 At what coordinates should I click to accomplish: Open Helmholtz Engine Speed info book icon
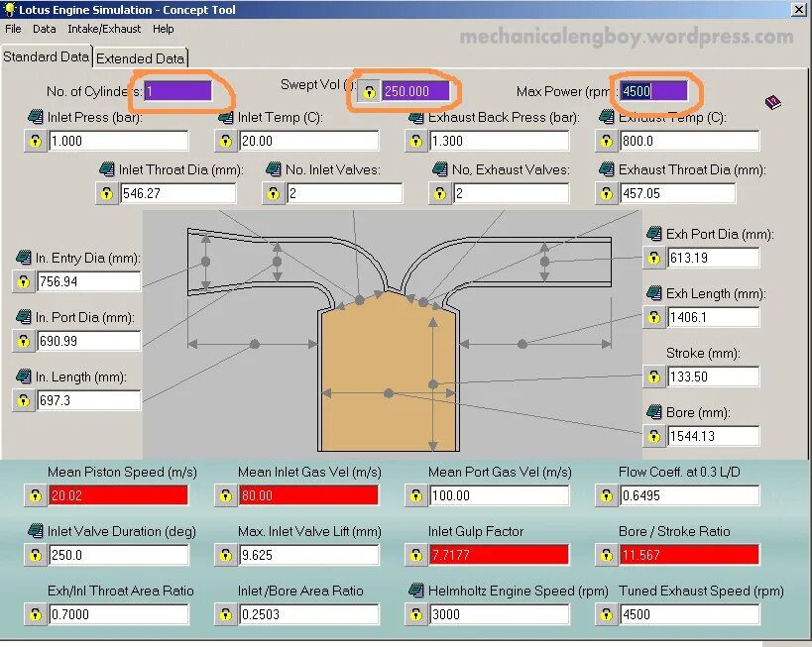tap(416, 591)
